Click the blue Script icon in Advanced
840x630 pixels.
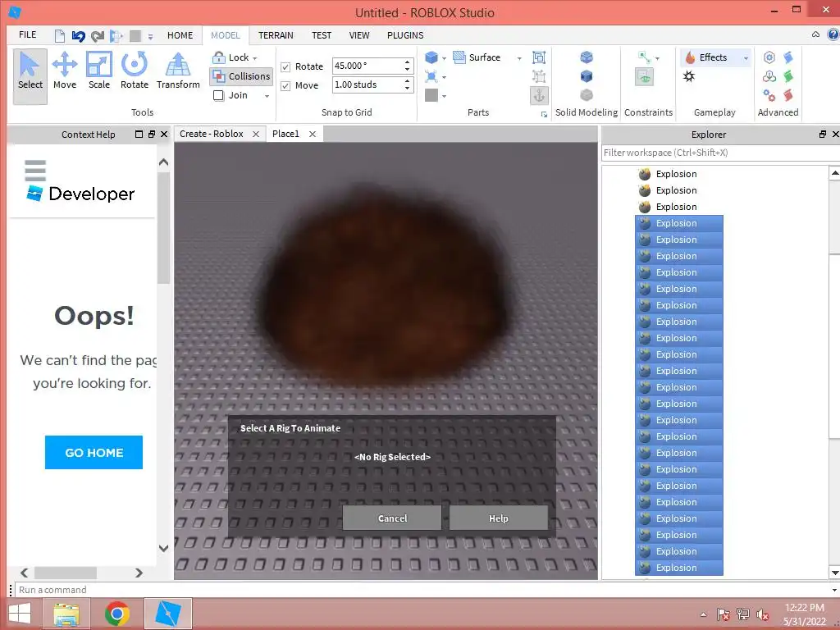tap(788, 57)
